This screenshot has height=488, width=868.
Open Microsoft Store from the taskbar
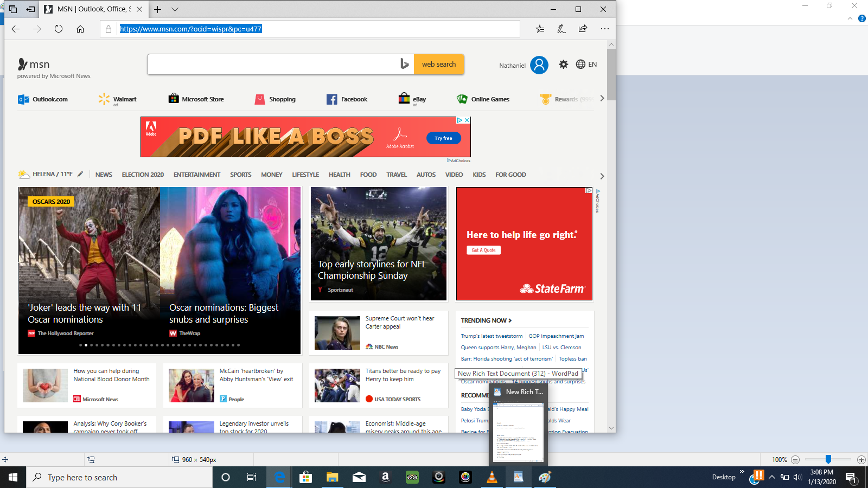(306, 477)
